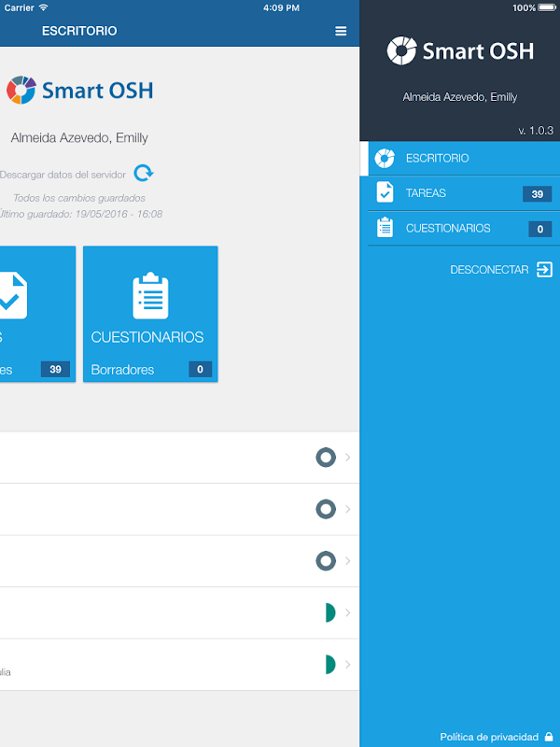Viewport: 560px width, 747px height.
Task: Tap the third gray ring status icon
Action: pos(326,561)
